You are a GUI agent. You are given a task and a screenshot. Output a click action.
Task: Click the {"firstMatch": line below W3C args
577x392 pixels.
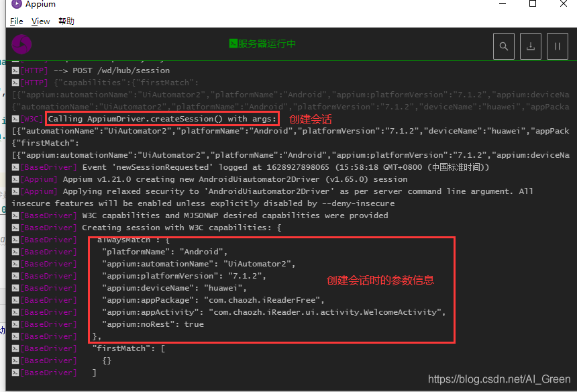(x=45, y=143)
